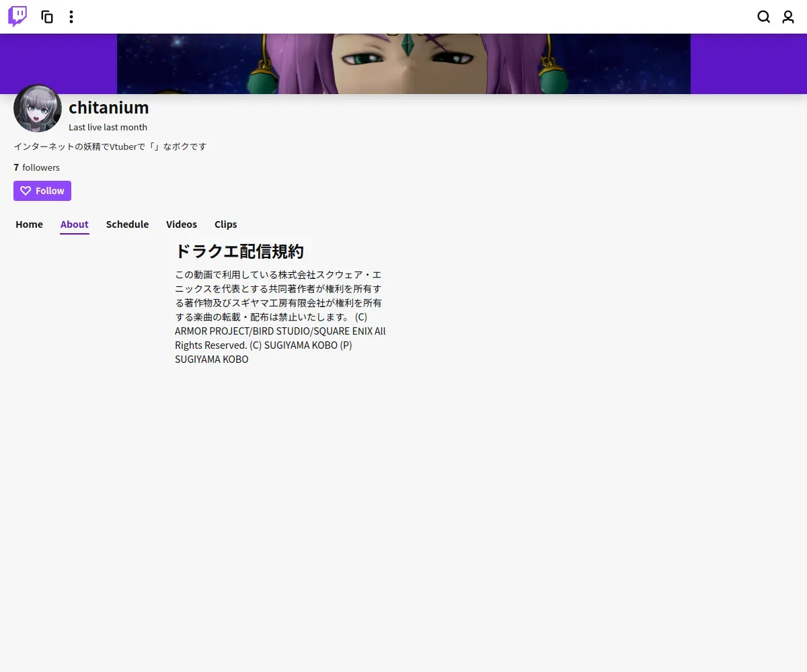
Task: Click the channel banner image
Action: (x=403, y=64)
